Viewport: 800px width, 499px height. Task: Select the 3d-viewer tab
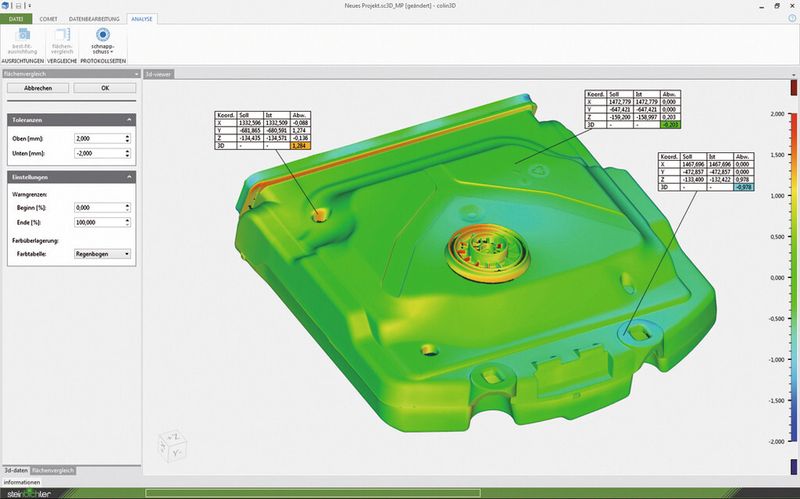pos(158,74)
